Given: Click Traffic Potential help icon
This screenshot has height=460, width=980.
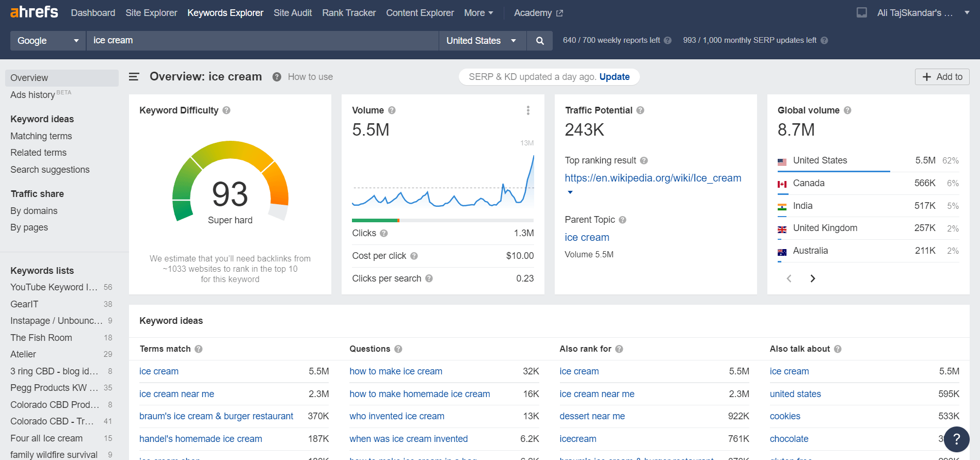Looking at the screenshot, I should click(x=640, y=110).
